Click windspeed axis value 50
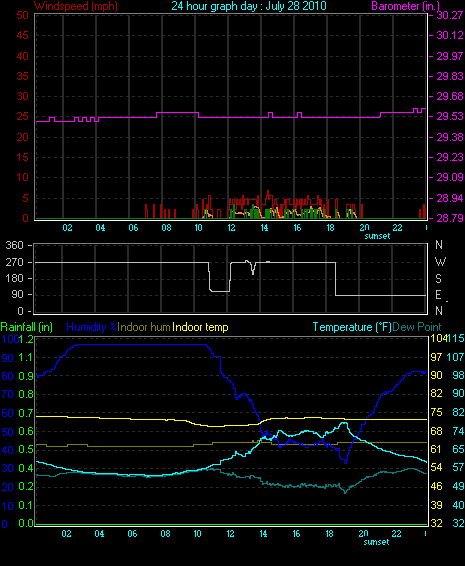465x566 pixels. coord(22,15)
